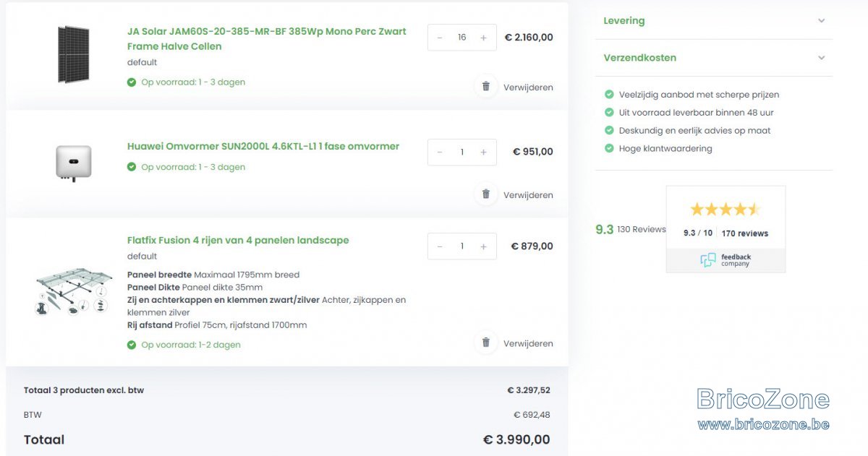Click the JA Solar panel thumbnail
Image resolution: width=868 pixels, height=456 pixels.
(x=74, y=54)
